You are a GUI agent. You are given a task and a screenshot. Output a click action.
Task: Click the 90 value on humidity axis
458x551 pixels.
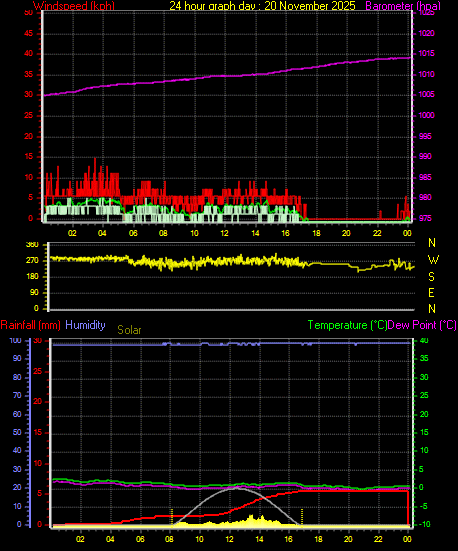click(x=17, y=358)
